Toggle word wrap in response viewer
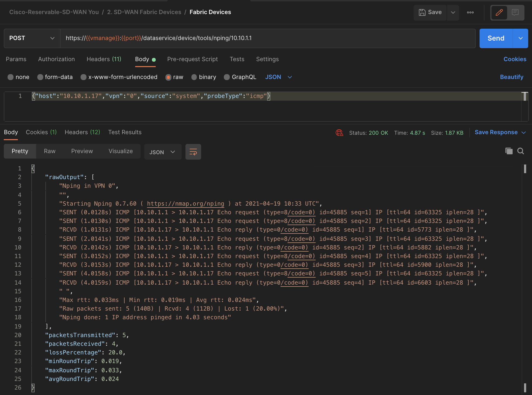The height and width of the screenshot is (395, 532). click(193, 152)
